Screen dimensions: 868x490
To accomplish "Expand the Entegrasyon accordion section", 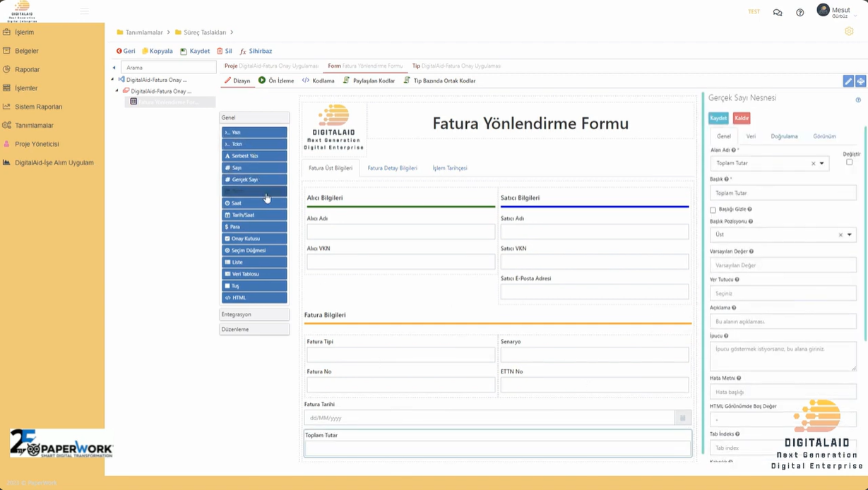I will (254, 314).
